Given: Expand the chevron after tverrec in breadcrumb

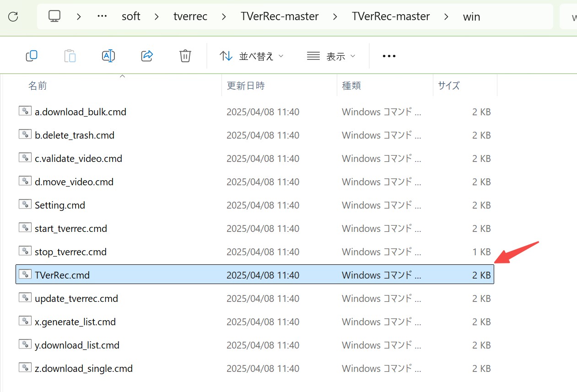Looking at the screenshot, I should pos(224,17).
